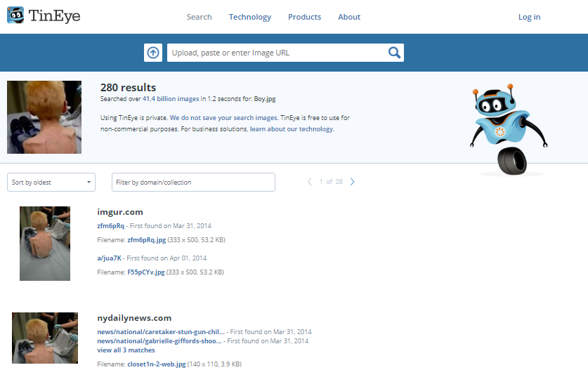The height and width of the screenshot is (384, 588).
Task: Open the caretaker-stun-gun news link
Action: 161,332
